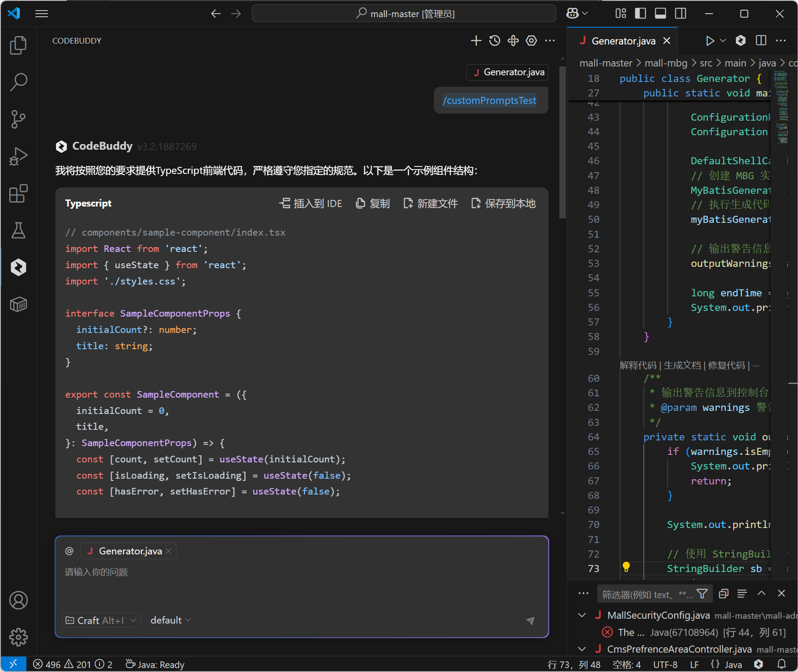The image size is (798, 672).
Task: Click the 复制 copy code button
Action: [x=373, y=203]
